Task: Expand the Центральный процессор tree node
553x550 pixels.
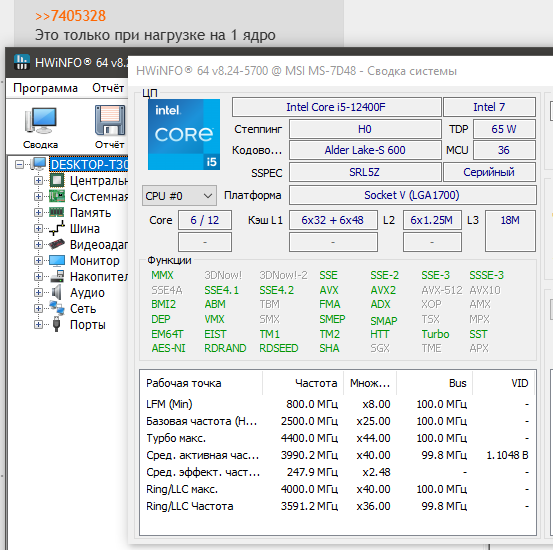Action: tap(38, 181)
